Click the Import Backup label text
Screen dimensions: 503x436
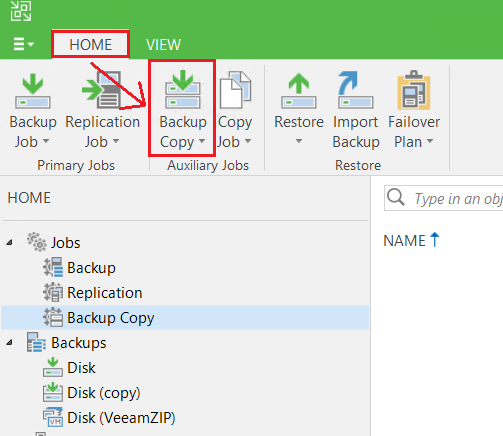356,132
